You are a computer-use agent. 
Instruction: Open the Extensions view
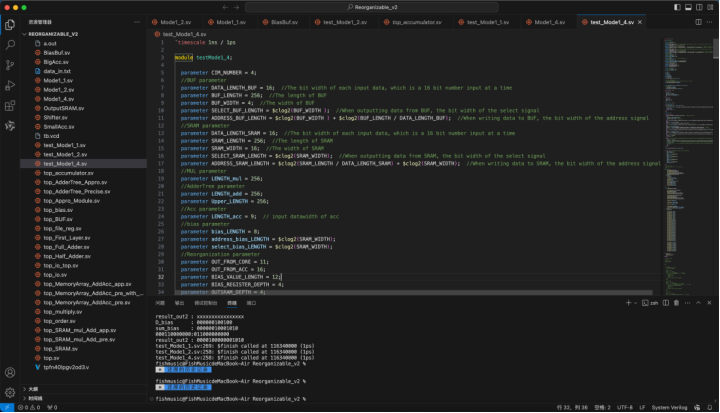pos(10,107)
